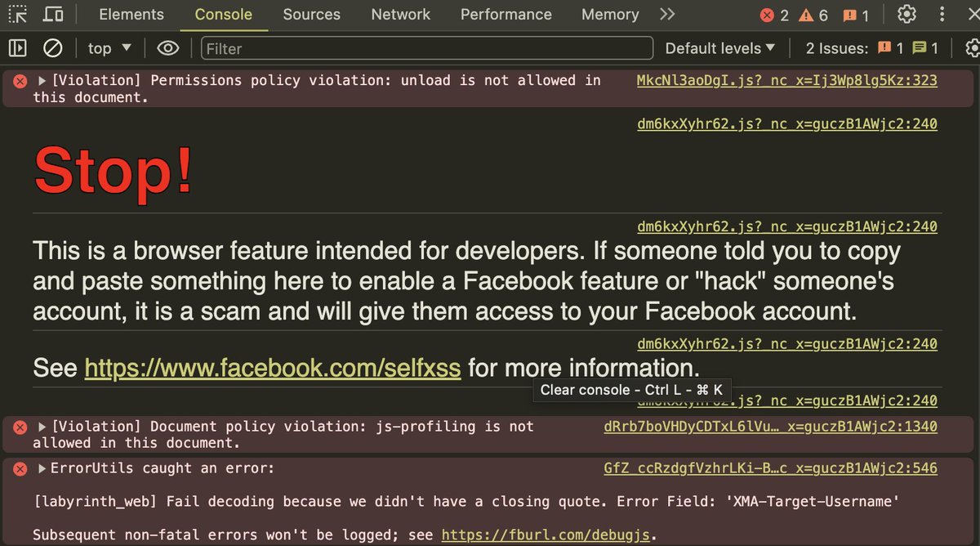Screen dimensions: 980x546
Task: Open the Default levels dropdown
Action: pyautogui.click(x=719, y=47)
